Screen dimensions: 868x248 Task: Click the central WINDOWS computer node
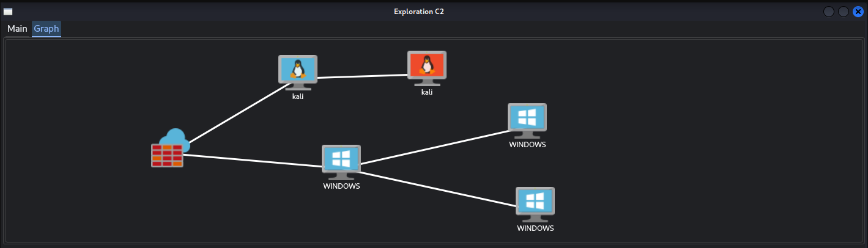[341, 161]
